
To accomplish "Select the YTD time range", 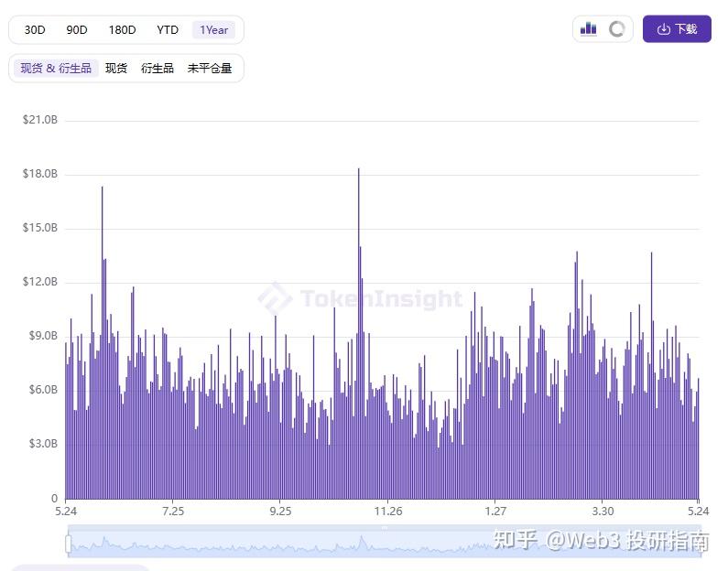I will point(168,29).
